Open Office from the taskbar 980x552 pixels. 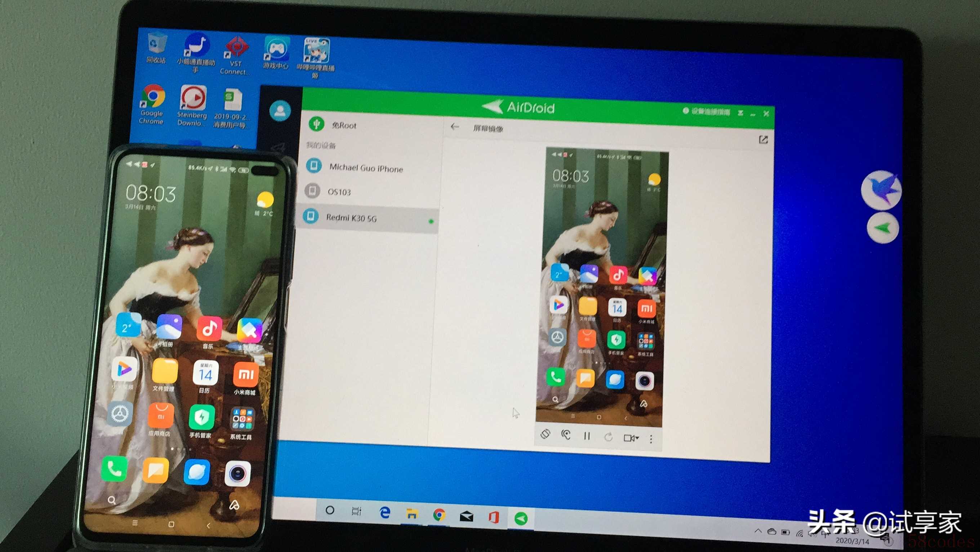click(x=494, y=517)
